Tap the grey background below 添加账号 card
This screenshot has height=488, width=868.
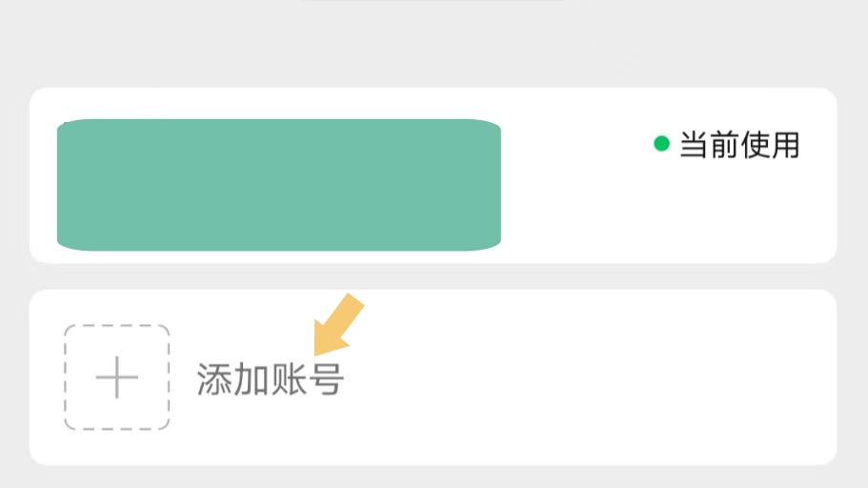(433, 478)
